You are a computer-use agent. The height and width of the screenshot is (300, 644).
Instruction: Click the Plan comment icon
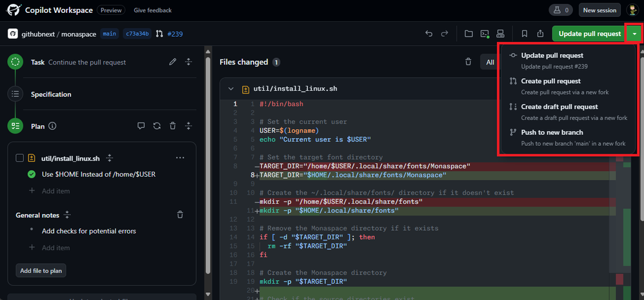(x=141, y=126)
